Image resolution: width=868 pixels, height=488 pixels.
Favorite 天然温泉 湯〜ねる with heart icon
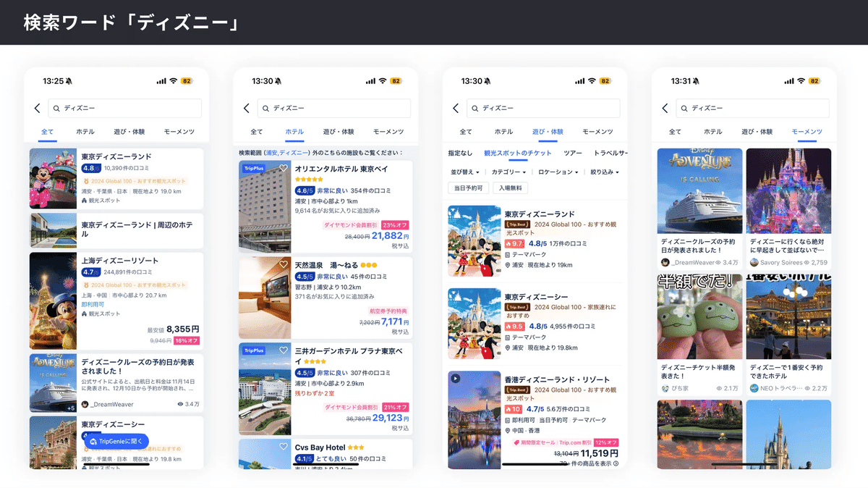tap(284, 264)
